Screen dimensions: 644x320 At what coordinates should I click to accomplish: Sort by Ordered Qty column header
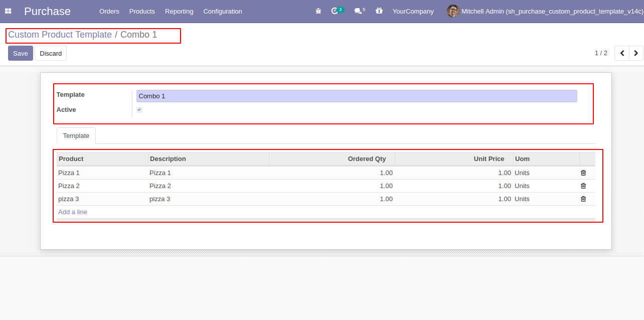click(332, 159)
